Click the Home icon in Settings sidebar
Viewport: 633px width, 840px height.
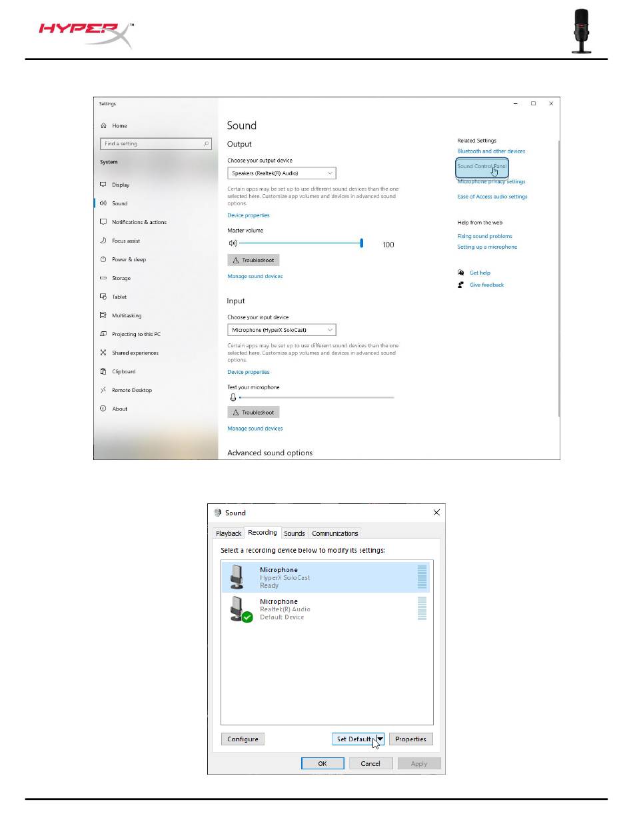103,126
